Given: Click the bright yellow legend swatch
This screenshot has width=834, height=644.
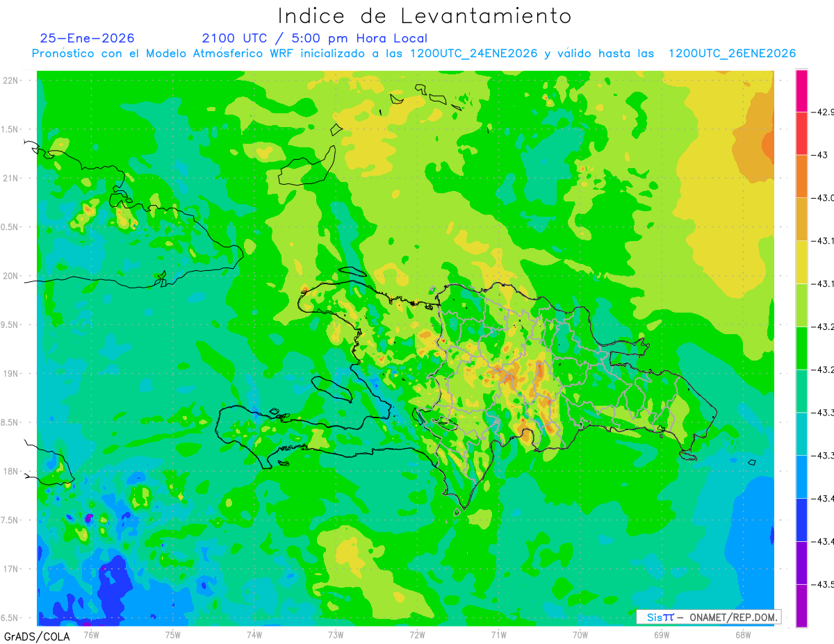Looking at the screenshot, I should pos(801,262).
